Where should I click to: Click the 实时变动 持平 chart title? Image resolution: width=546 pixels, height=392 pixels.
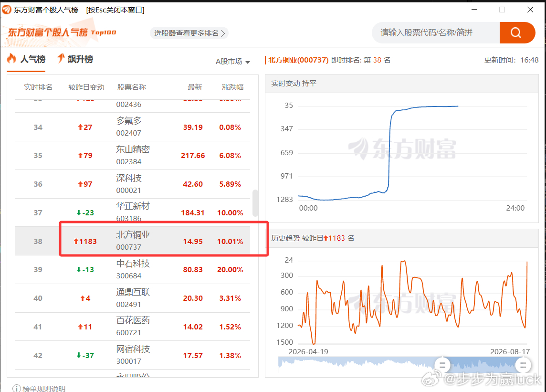(x=294, y=83)
